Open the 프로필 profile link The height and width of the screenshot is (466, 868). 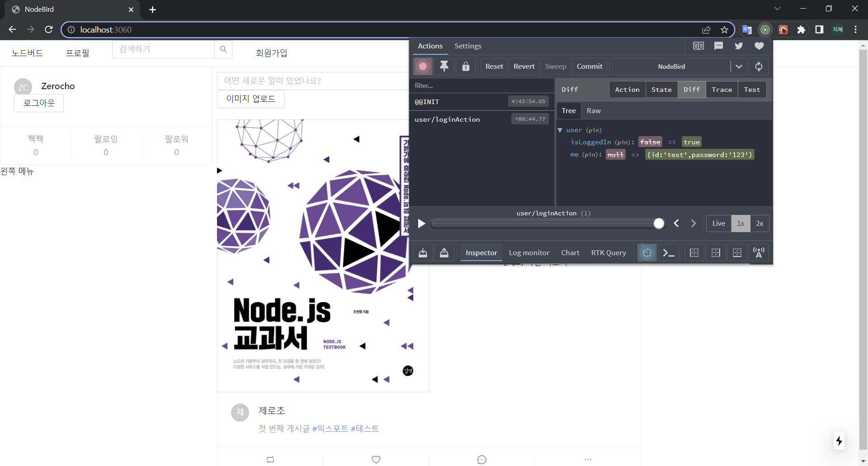click(77, 53)
